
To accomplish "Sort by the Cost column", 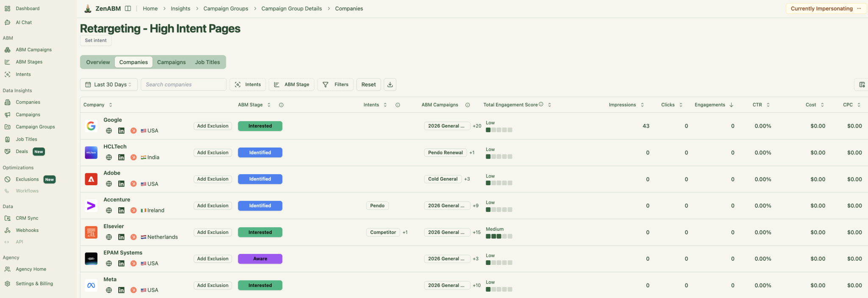I will (x=815, y=105).
